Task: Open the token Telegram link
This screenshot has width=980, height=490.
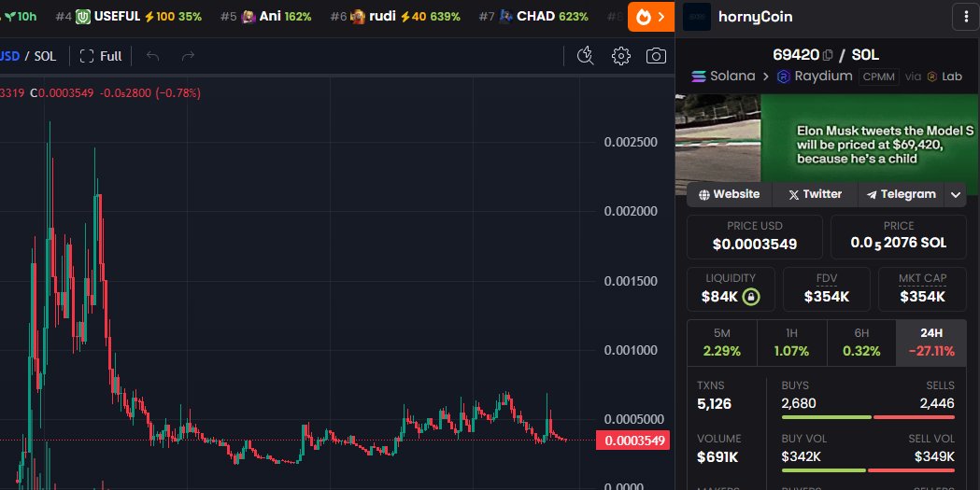Action: 902,194
